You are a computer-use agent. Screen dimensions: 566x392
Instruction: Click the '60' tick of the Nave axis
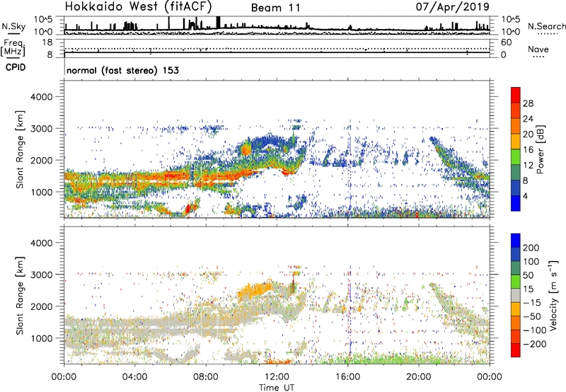[506, 42]
